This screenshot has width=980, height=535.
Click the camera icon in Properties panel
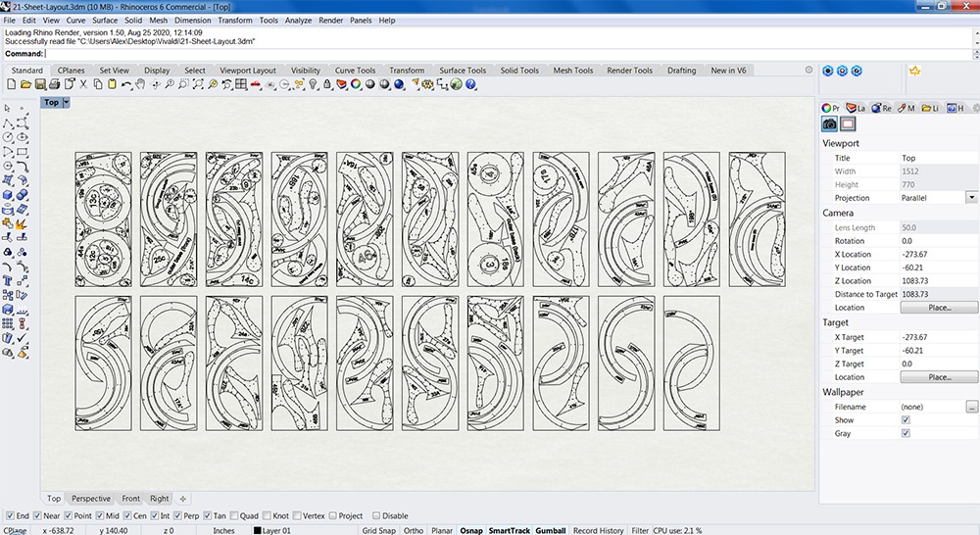point(830,123)
